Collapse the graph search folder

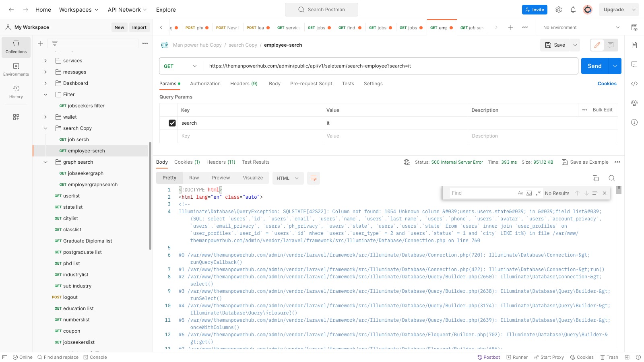point(45,162)
